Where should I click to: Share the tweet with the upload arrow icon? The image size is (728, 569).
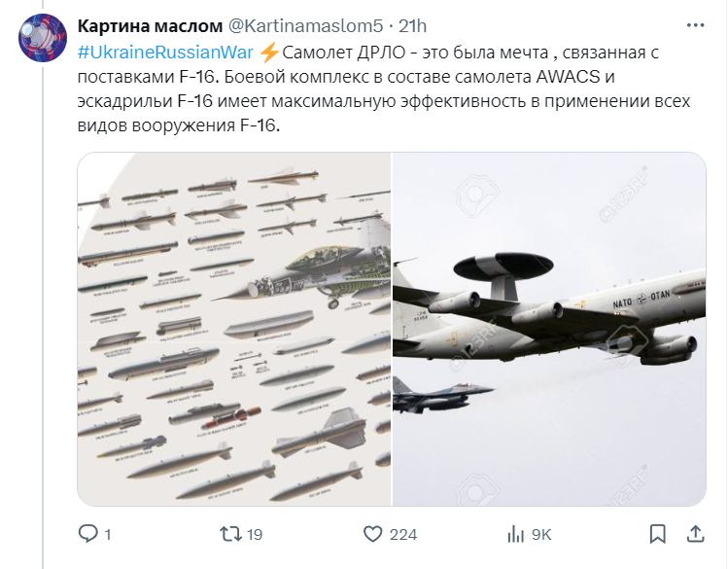pyautogui.click(x=695, y=534)
